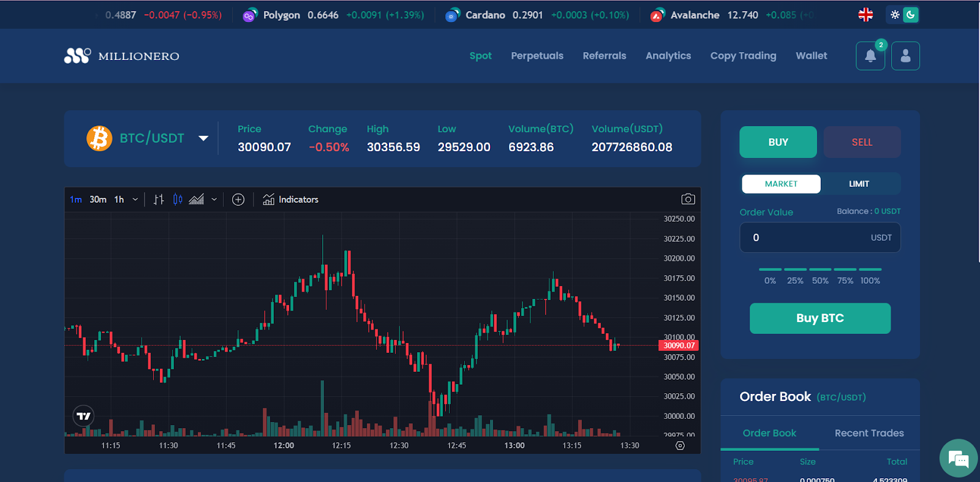Click the High value 30356.59

(x=393, y=148)
